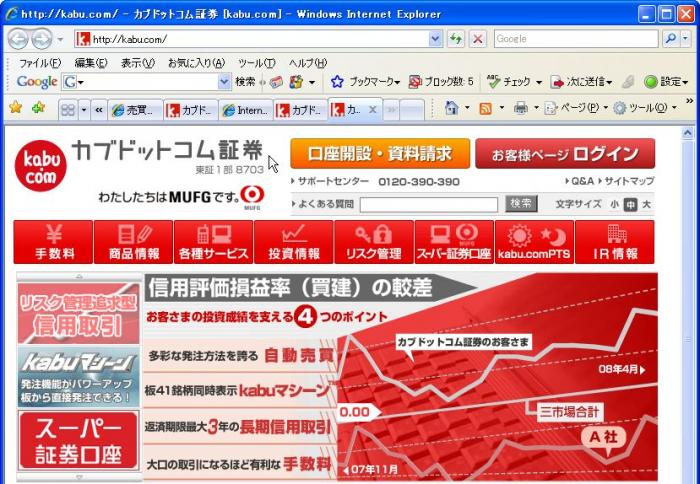This screenshot has width=700, height=484.
Task: Open the ツール(T) menu in menu bar
Action: [257, 63]
